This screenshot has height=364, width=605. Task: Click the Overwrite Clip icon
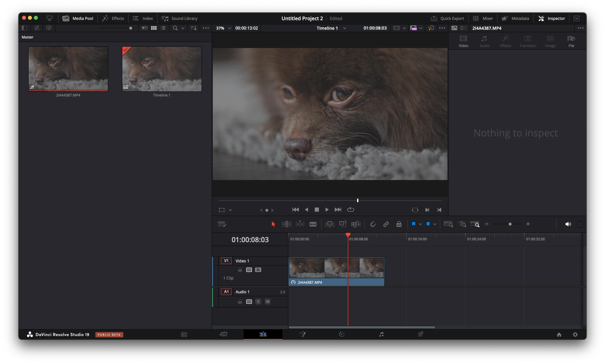click(343, 224)
